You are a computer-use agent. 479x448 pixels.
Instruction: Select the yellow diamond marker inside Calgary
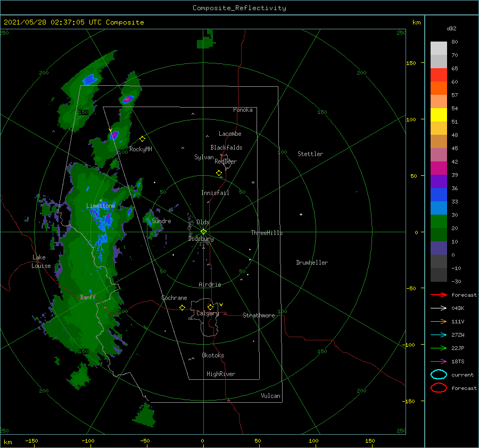click(x=210, y=307)
